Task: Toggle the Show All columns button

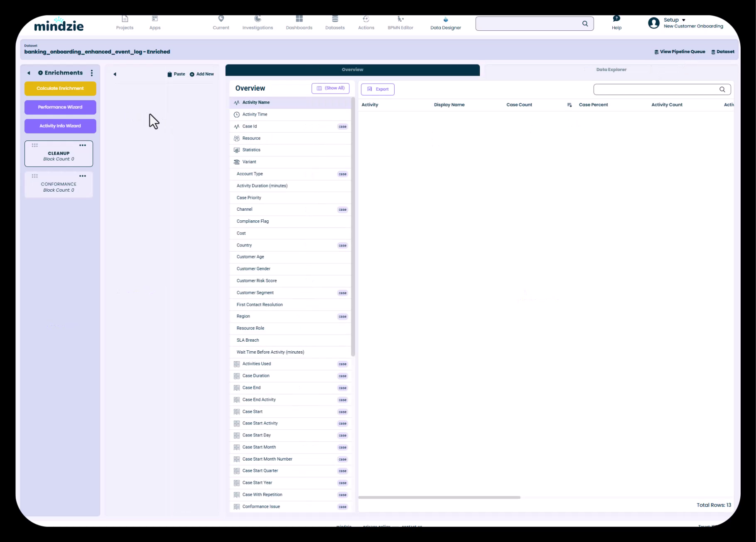Action: tap(330, 88)
